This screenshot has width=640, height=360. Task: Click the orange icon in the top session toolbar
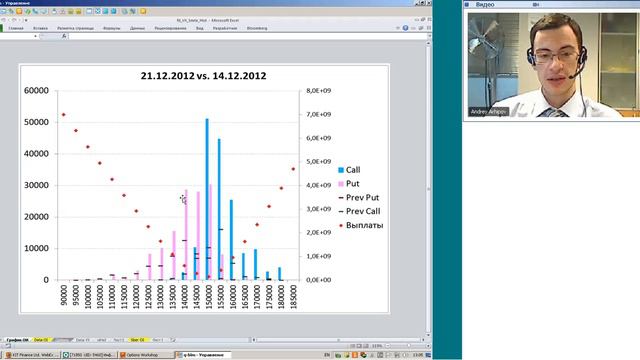click(x=19, y=11)
